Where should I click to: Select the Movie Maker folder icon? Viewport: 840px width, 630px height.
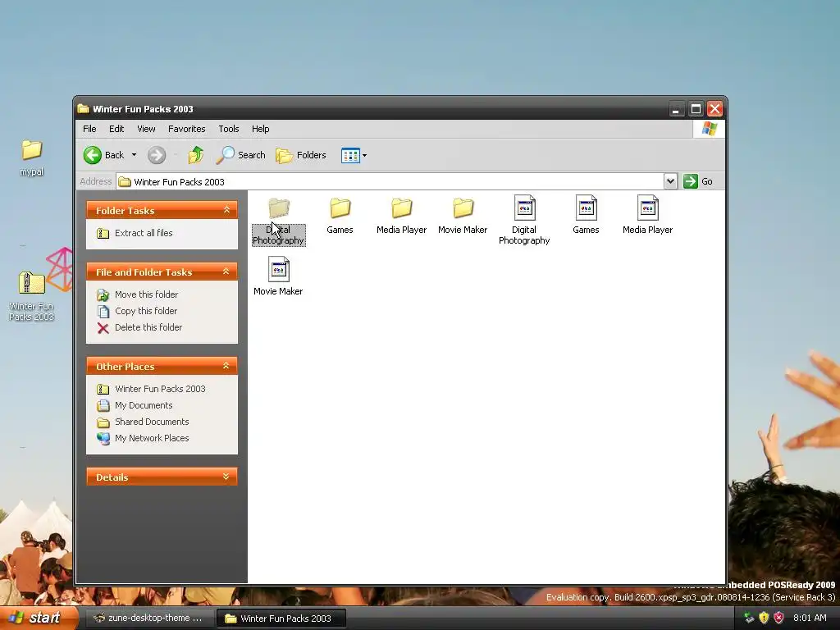tap(463, 208)
